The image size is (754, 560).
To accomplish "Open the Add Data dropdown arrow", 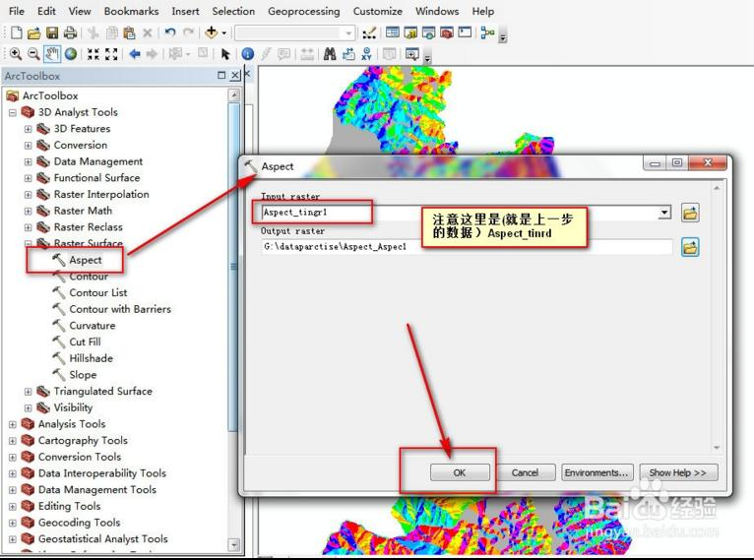I will 224,33.
